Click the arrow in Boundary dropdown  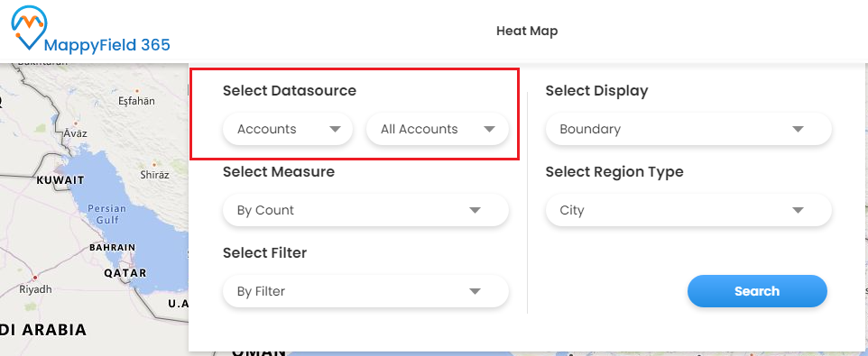[798, 130]
